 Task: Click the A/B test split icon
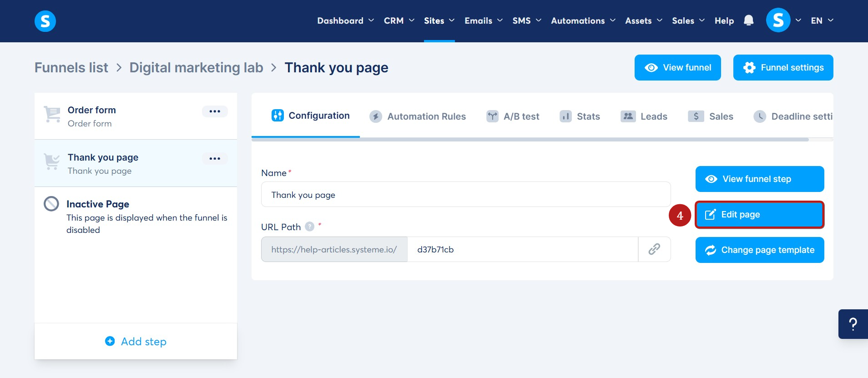[x=492, y=116]
